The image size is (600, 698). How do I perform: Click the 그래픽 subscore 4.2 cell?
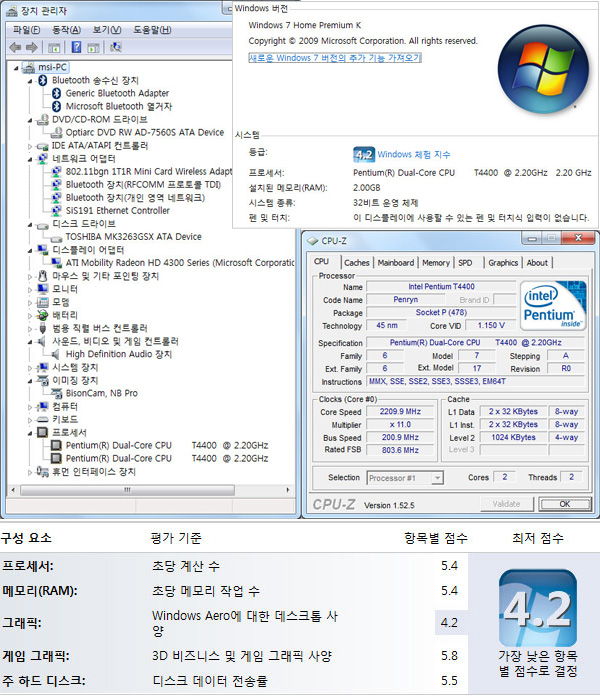[x=451, y=622]
